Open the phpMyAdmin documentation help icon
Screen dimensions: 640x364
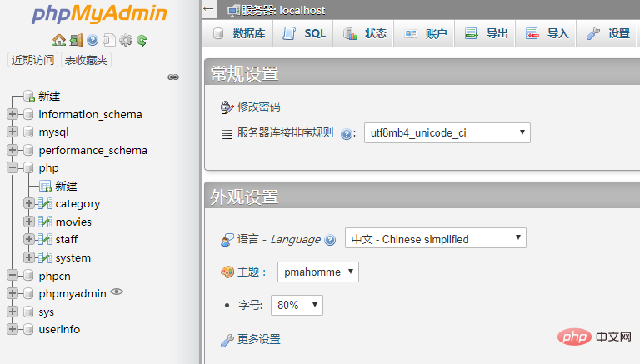[92, 40]
